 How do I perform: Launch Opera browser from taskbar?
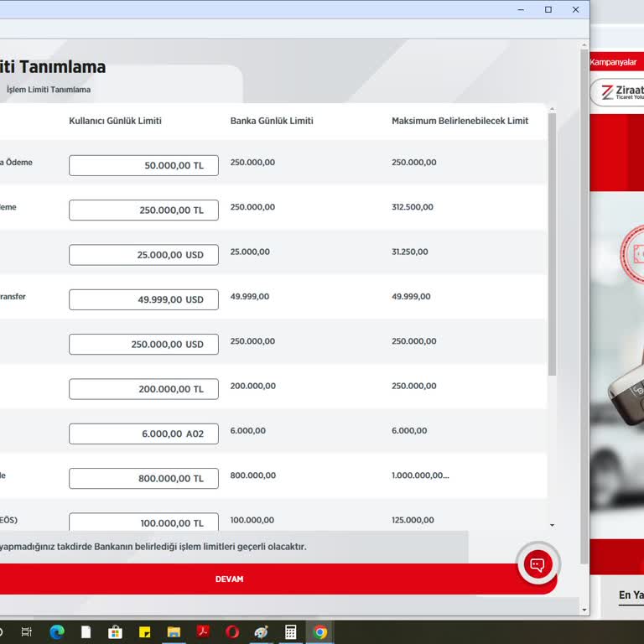tap(232, 631)
